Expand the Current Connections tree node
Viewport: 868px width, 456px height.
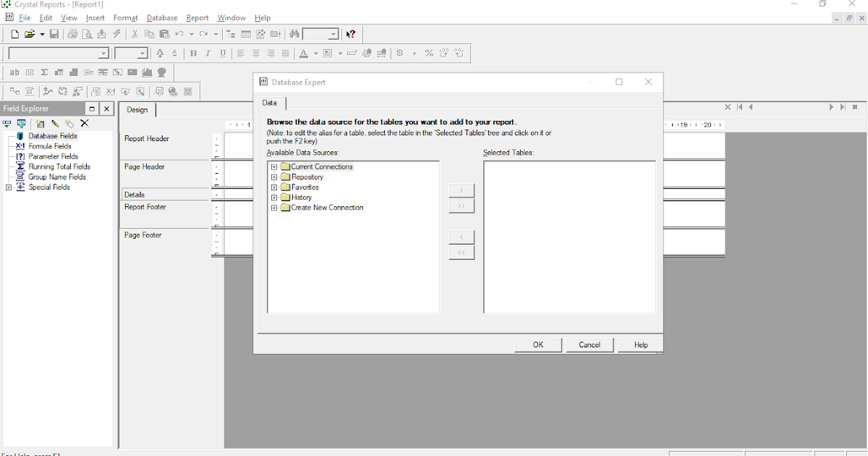(x=273, y=166)
